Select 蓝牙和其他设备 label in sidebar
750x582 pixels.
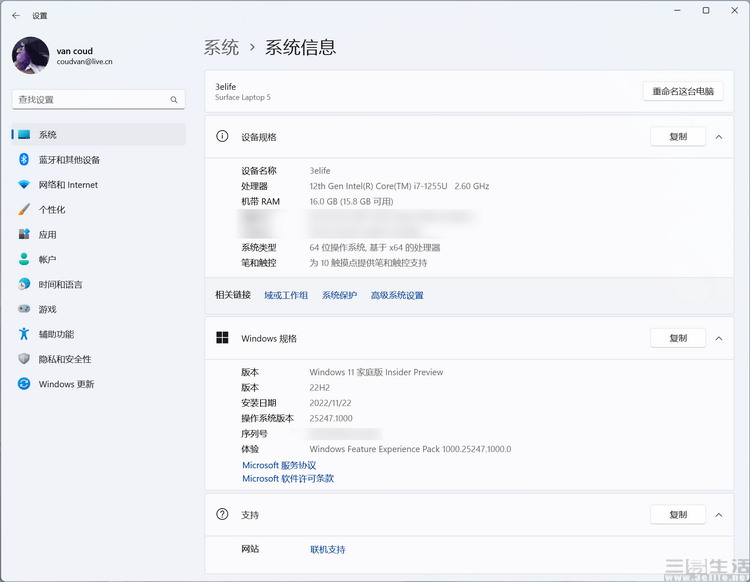69,160
